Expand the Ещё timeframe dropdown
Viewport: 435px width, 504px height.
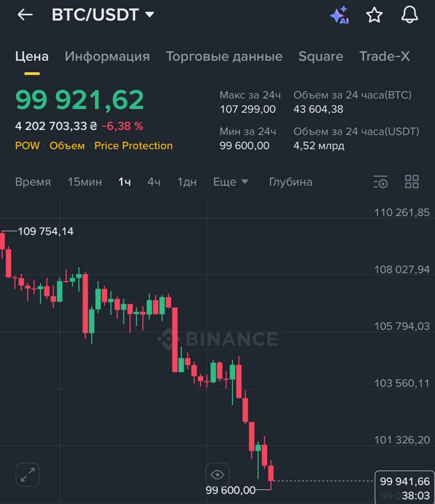[x=231, y=182]
